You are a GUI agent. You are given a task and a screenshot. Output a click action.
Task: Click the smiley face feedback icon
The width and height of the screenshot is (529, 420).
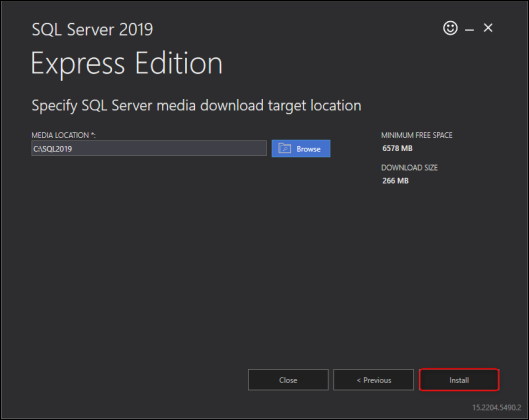point(450,28)
